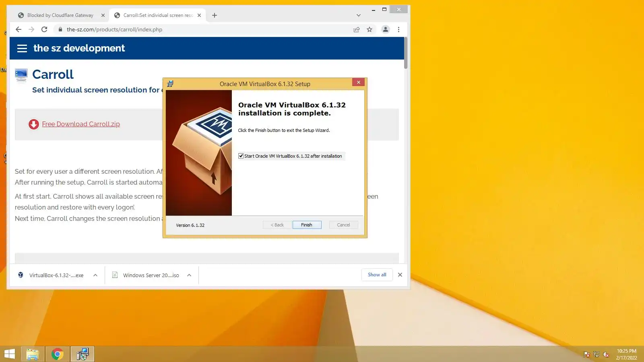Image resolution: width=644 pixels, height=362 pixels.
Task: Open Chrome tab search dropdown
Action: point(359,15)
